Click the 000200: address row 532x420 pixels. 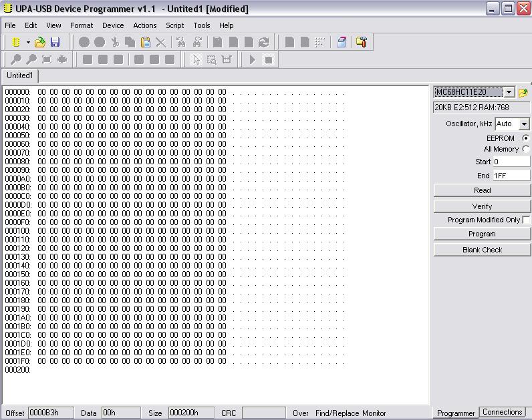[x=17, y=370]
